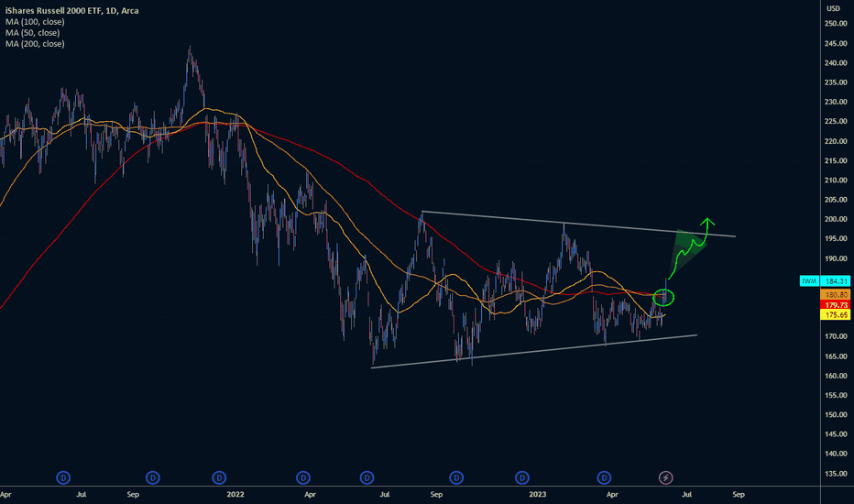Screen dimensions: 854x504
Task: Open the dividend marker just after Sep 2021
Action: coord(152,477)
